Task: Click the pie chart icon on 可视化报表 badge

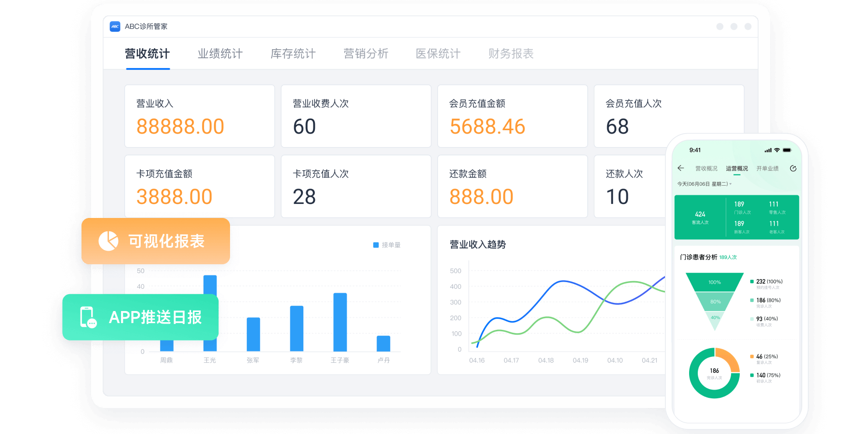Action: pos(108,241)
